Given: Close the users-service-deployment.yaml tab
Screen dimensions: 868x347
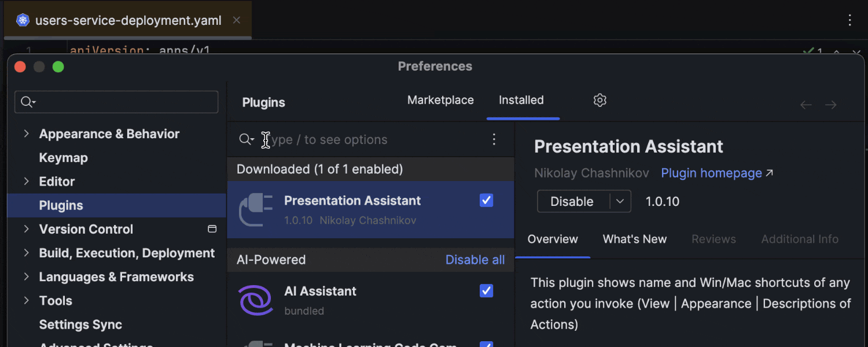Looking at the screenshot, I should 236,20.
